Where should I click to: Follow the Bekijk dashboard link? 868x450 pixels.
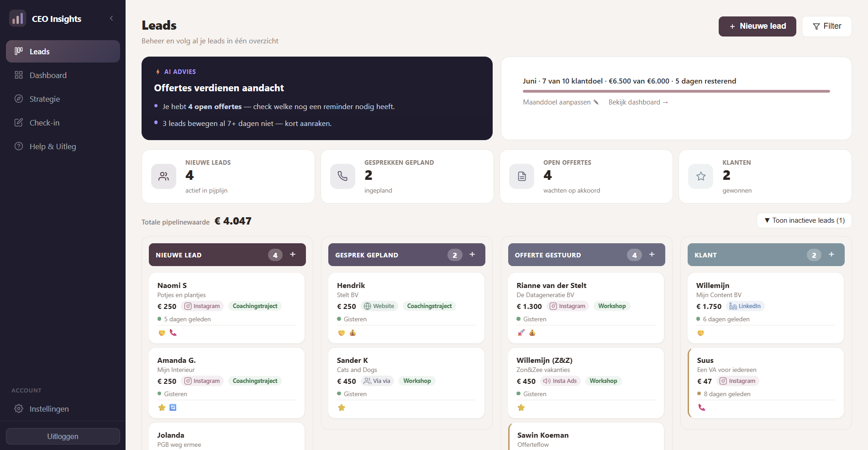[x=638, y=102]
